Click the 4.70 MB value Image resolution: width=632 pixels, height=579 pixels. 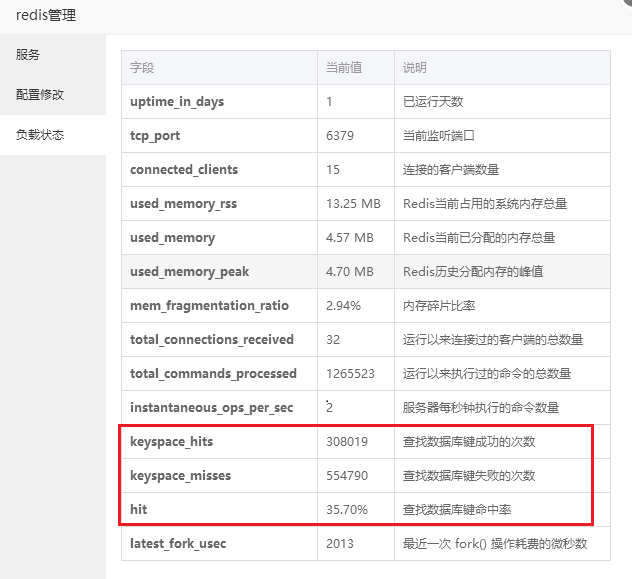click(x=349, y=272)
